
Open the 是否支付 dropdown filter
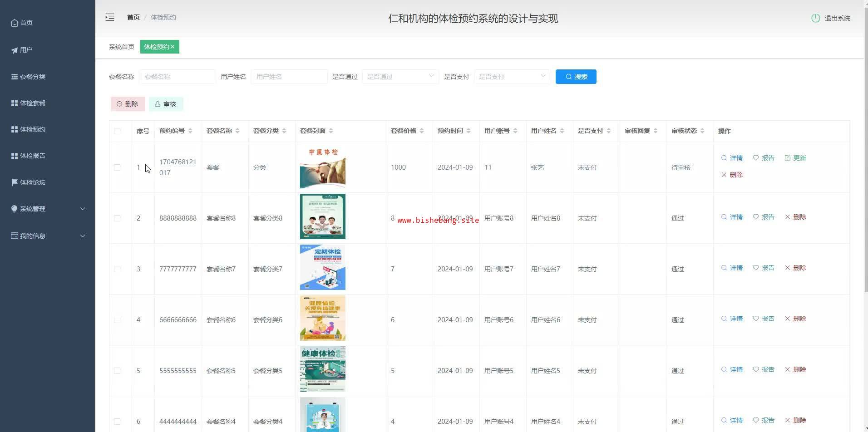click(512, 77)
